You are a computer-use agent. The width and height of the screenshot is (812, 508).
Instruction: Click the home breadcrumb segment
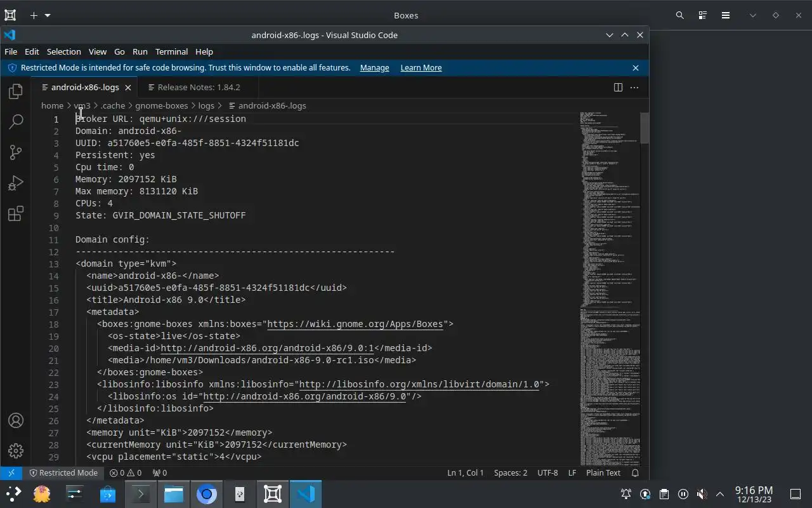52,105
